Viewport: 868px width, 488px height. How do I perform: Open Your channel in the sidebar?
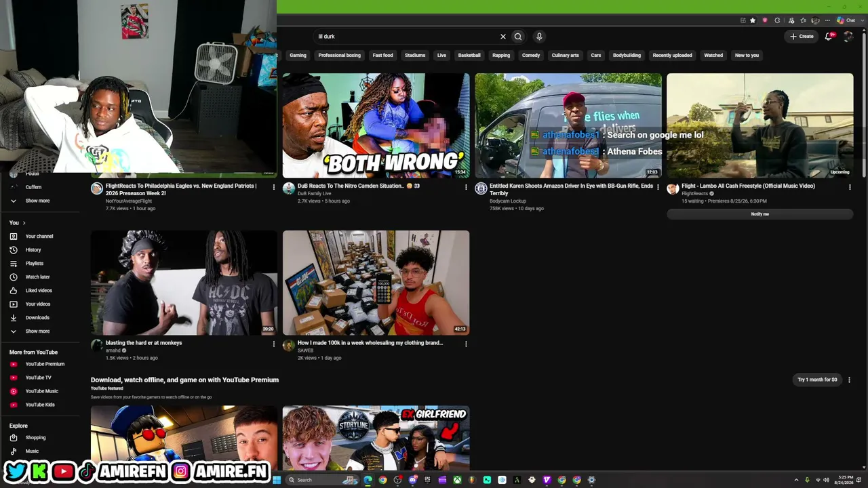41,237
